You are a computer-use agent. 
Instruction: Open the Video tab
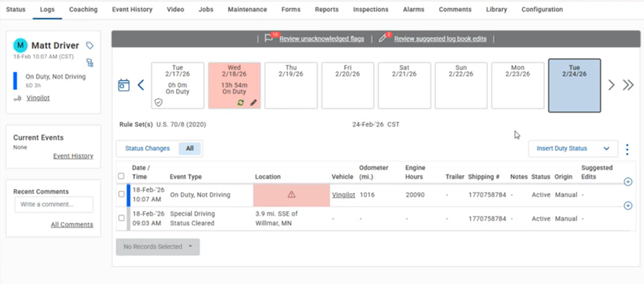[175, 9]
